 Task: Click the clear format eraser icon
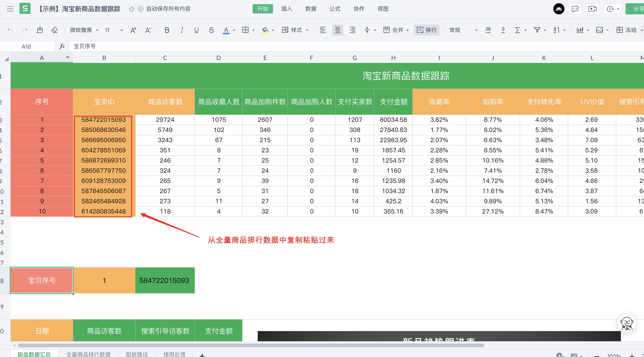pyautogui.click(x=55, y=30)
